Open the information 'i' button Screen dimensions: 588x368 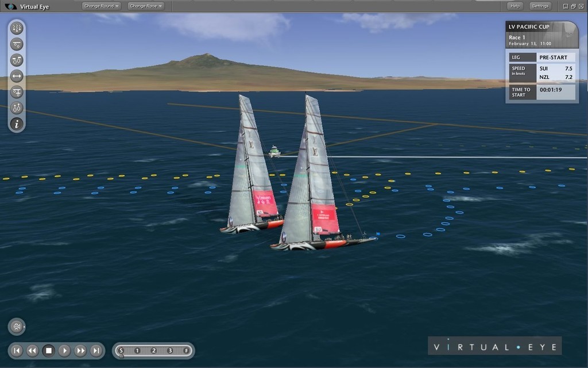point(17,124)
